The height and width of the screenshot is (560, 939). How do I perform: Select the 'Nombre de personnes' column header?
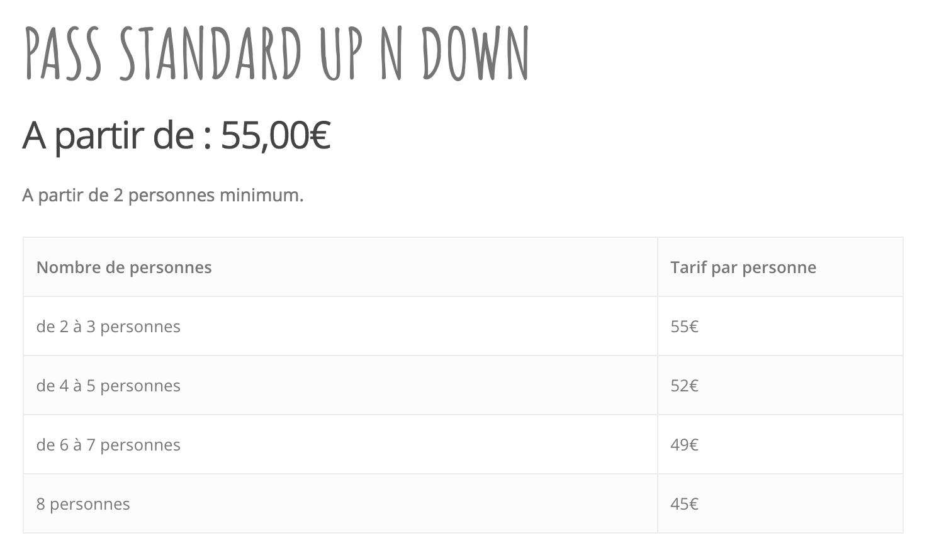pyautogui.click(x=340, y=267)
